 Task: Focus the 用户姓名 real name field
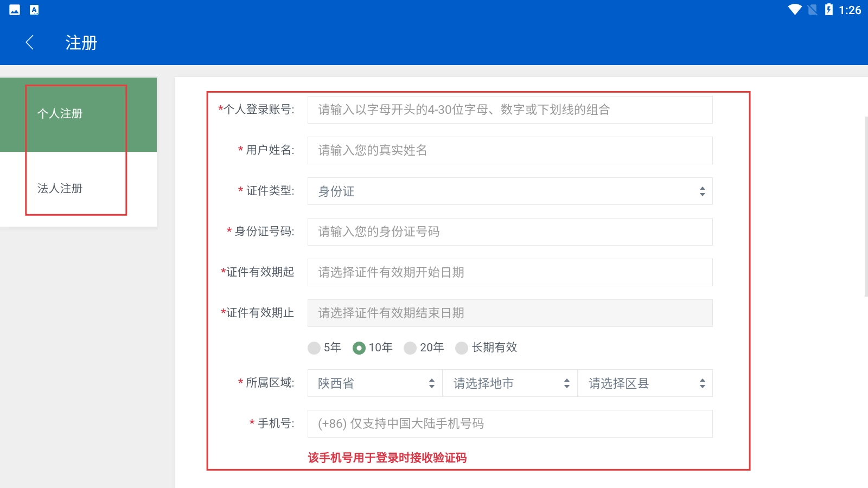[509, 151]
